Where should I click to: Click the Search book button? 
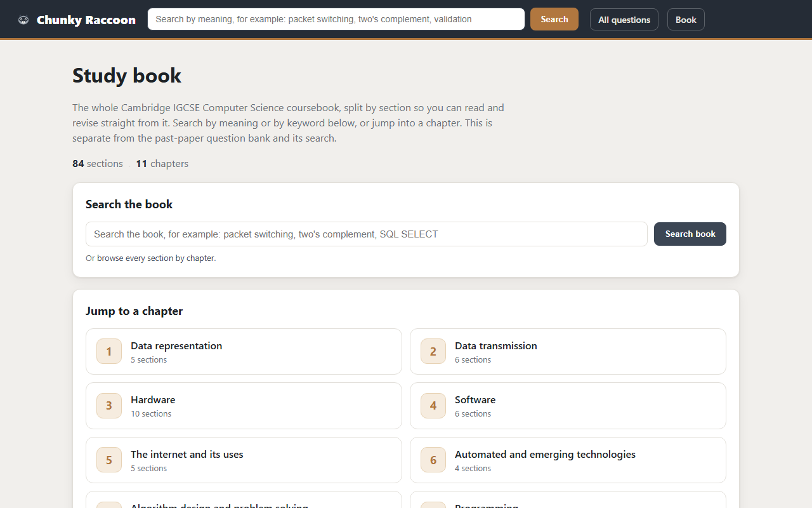[x=690, y=234]
